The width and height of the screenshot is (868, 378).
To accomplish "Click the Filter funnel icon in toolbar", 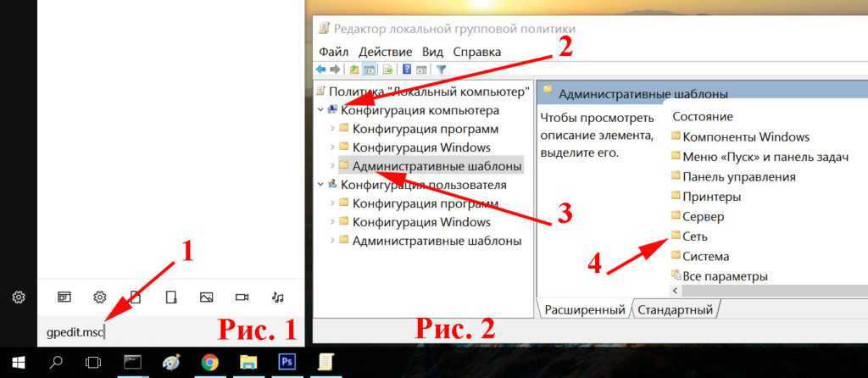I will click(441, 69).
